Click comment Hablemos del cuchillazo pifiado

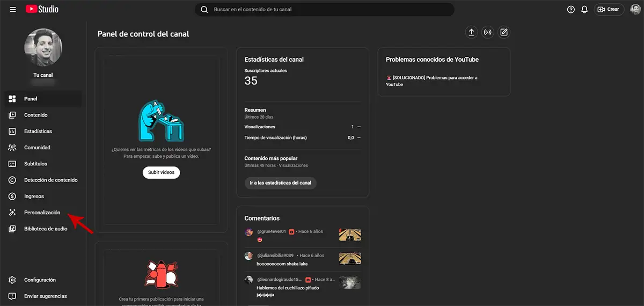coord(287,290)
